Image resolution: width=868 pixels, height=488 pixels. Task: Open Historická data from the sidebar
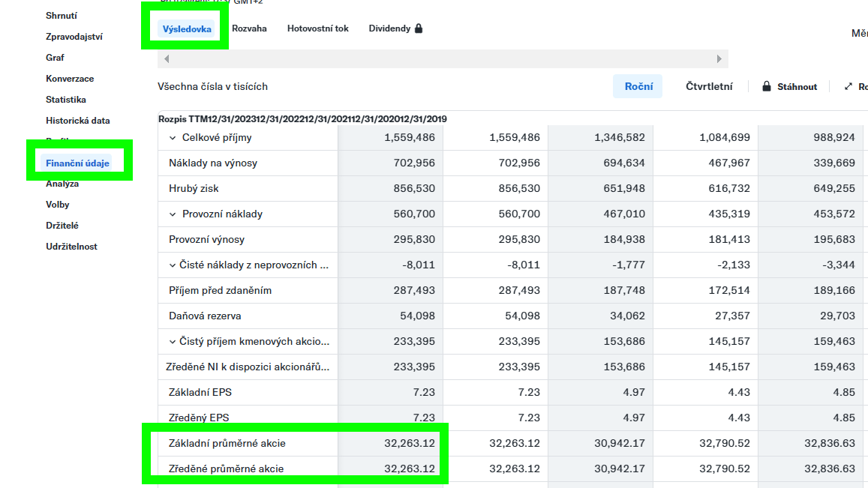point(80,119)
